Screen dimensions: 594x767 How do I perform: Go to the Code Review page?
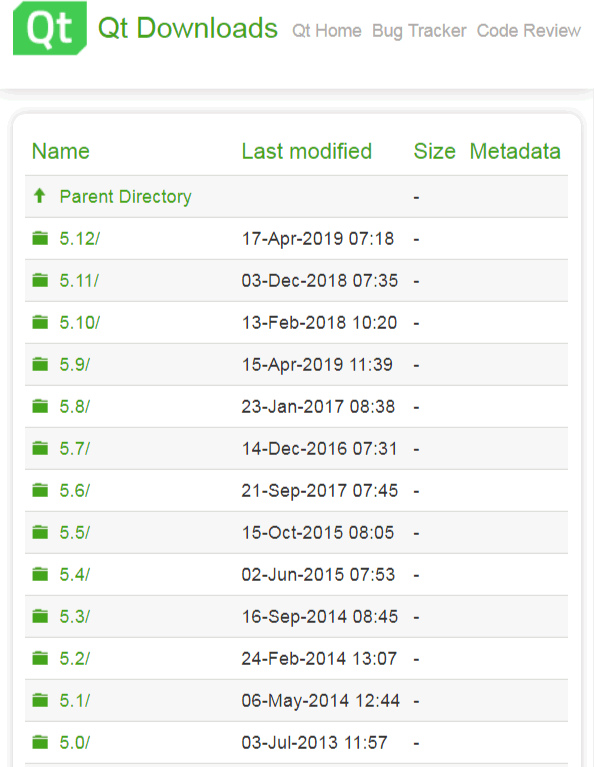[x=529, y=31]
